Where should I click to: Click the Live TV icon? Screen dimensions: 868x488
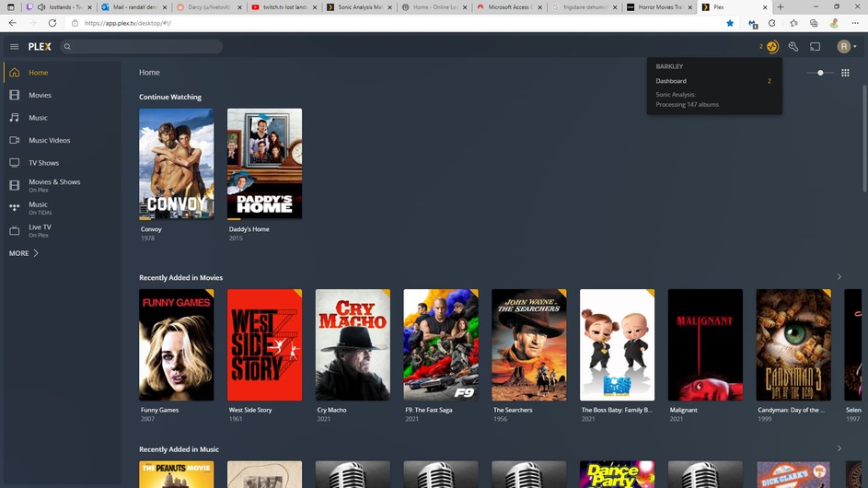coord(15,230)
